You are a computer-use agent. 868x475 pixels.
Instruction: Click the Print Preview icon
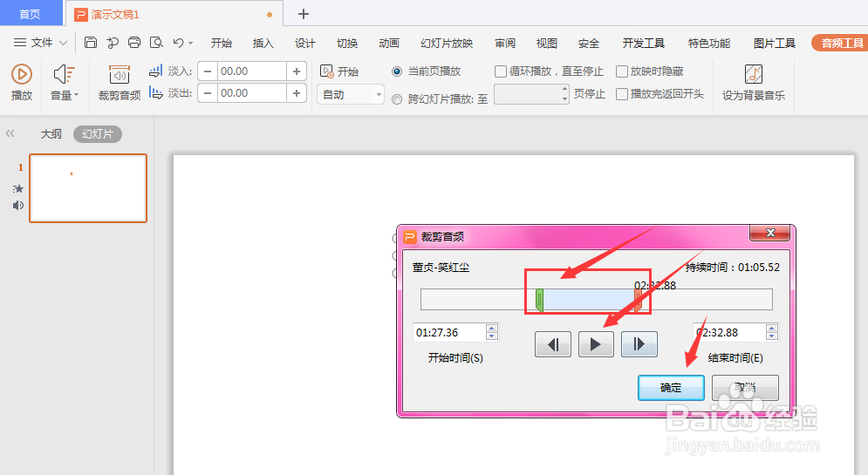(157, 43)
